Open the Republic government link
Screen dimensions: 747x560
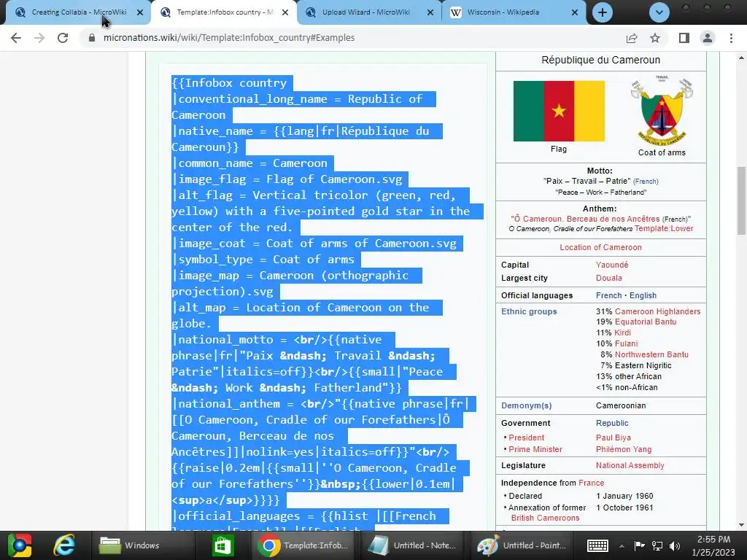pyautogui.click(x=612, y=424)
